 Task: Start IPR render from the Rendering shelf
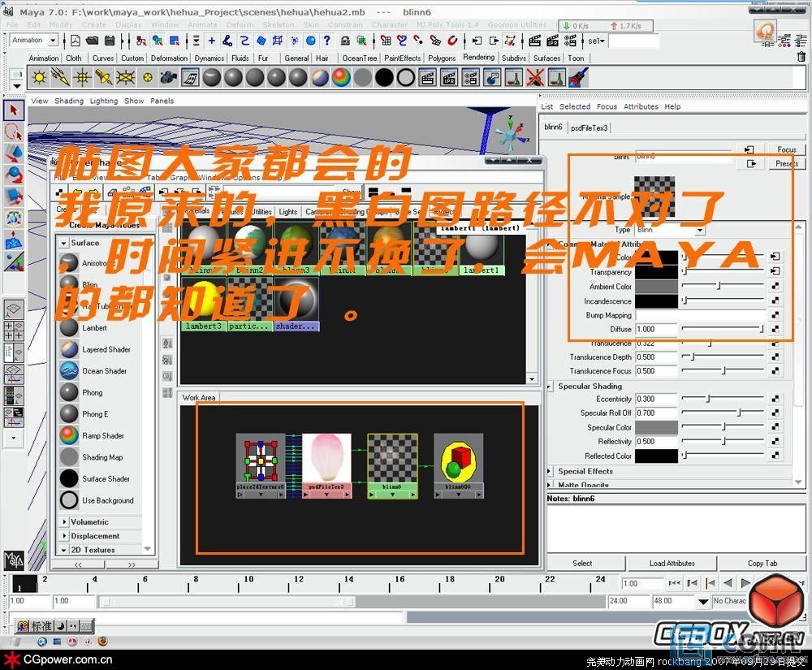point(449,78)
